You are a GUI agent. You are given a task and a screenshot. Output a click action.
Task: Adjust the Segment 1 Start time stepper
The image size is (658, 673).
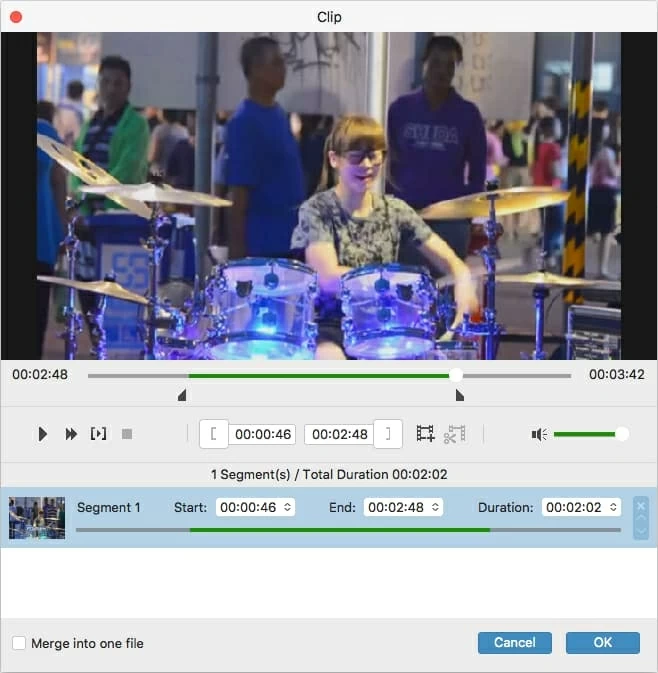point(288,507)
